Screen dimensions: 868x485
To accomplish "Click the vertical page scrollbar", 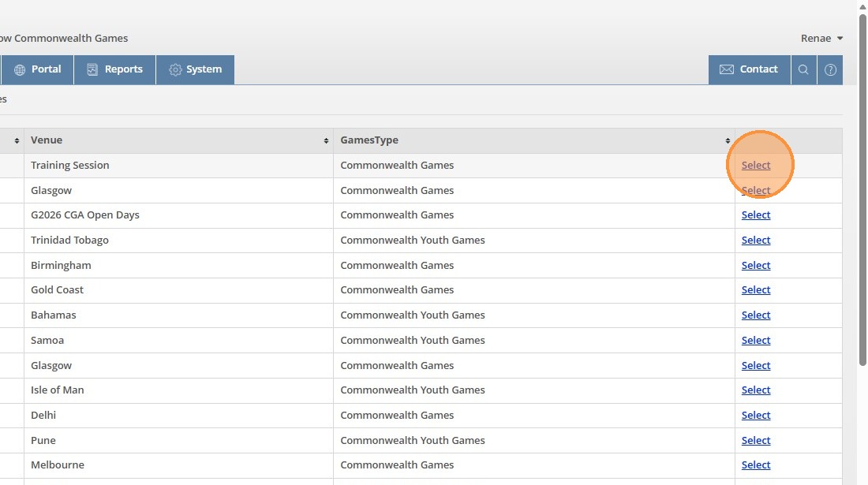I will [x=862, y=237].
